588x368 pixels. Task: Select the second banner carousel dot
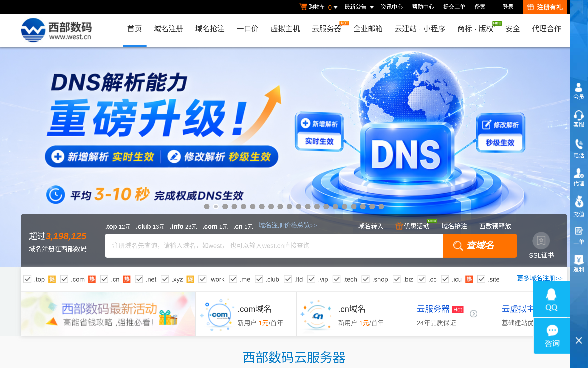click(216, 207)
